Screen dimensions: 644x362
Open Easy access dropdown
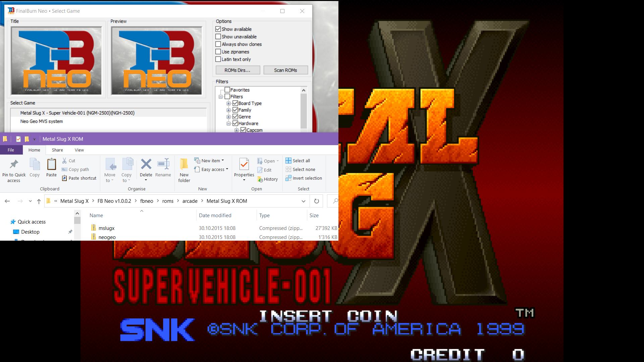211,170
